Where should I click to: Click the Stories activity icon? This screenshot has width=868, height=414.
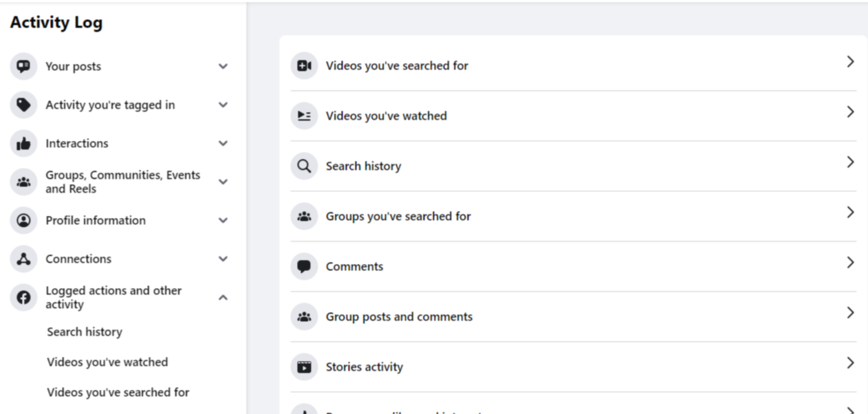click(304, 367)
